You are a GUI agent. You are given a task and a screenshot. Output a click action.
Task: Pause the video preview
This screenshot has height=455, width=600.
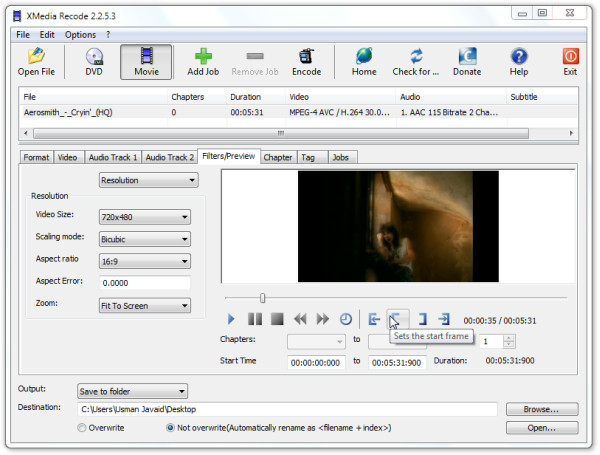click(x=255, y=319)
